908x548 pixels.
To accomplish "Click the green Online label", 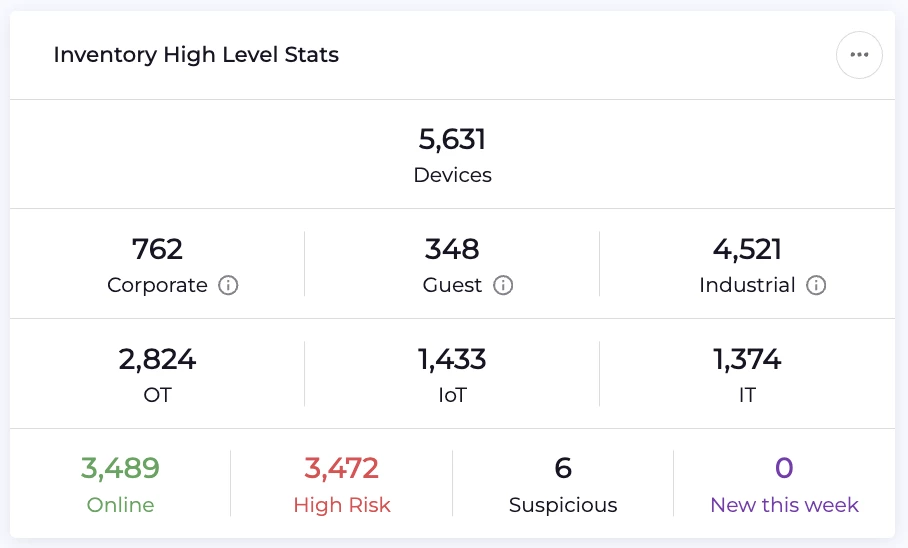I will [x=120, y=505].
